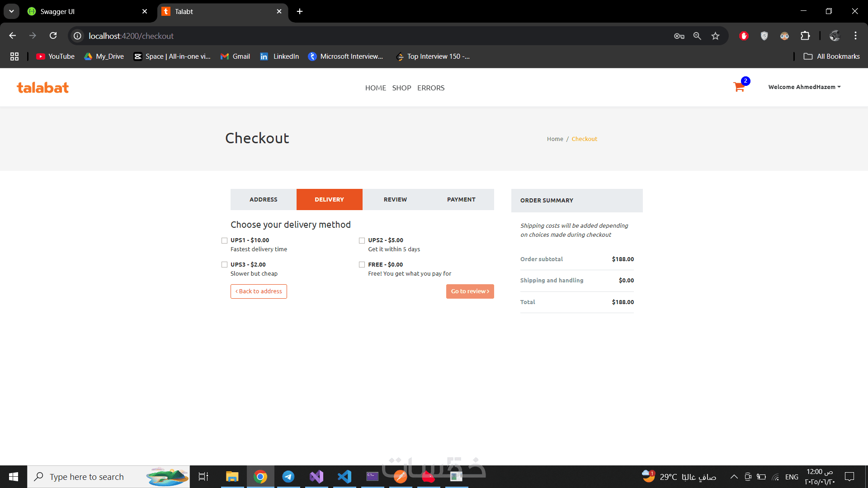Click the bookmark star icon

tap(715, 36)
